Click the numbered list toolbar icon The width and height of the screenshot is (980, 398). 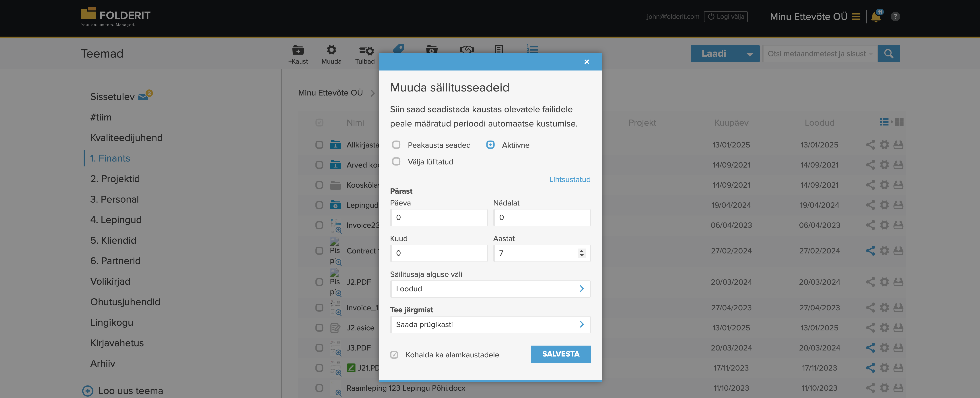coord(532,48)
